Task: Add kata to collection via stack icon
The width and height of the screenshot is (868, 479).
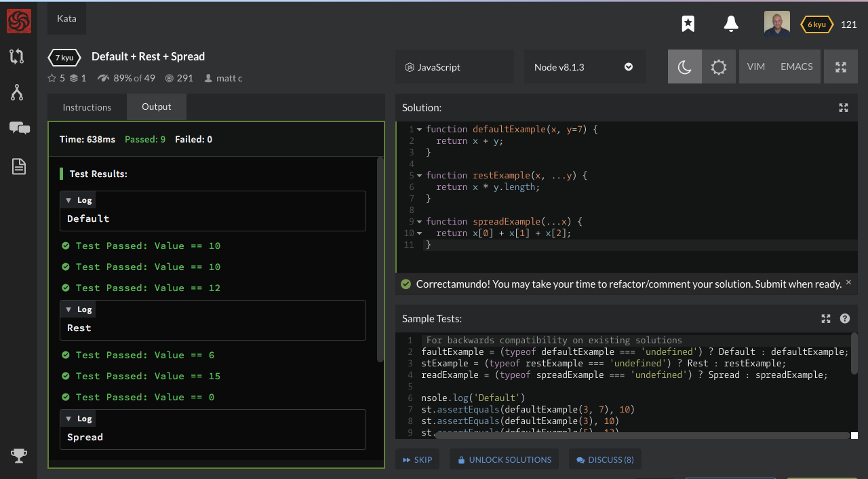Action: (x=74, y=78)
